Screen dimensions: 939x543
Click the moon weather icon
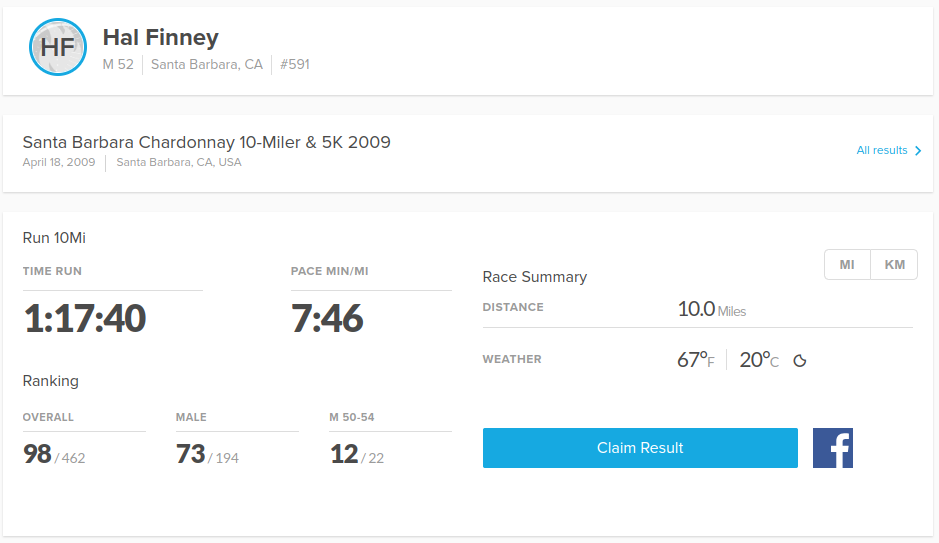[800, 361]
